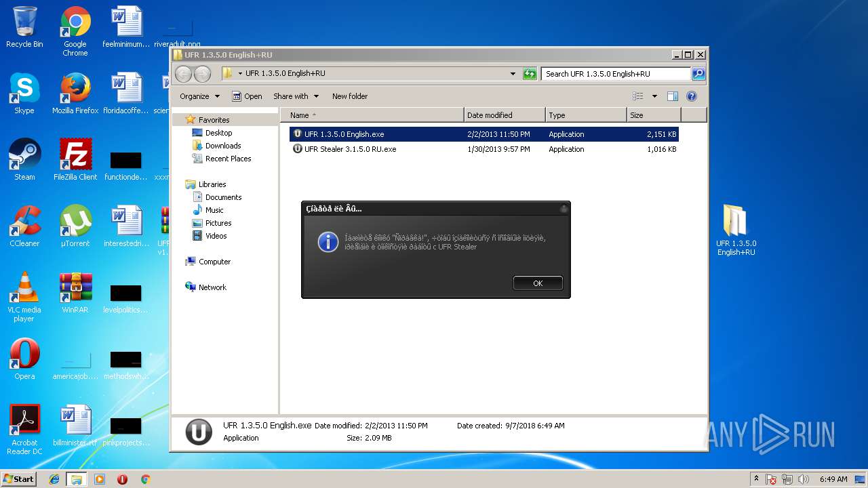The image size is (868, 488).
Task: Click New folder button
Action: pyautogui.click(x=350, y=96)
